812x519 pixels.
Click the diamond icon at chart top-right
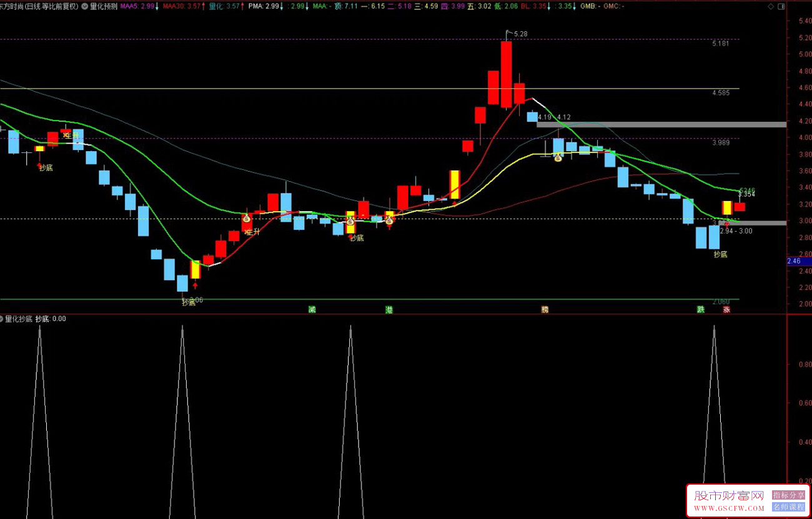[x=771, y=6]
